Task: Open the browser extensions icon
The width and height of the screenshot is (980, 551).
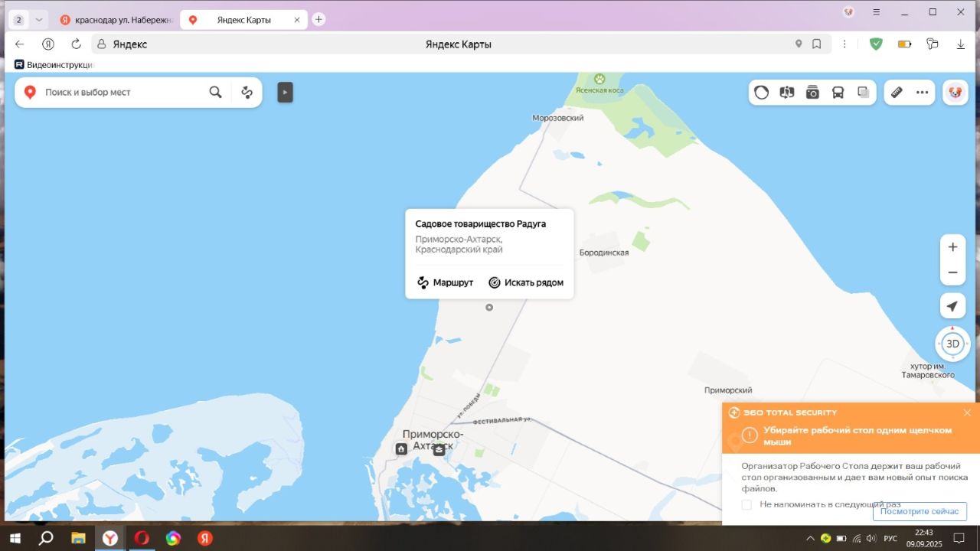Action: point(932,44)
